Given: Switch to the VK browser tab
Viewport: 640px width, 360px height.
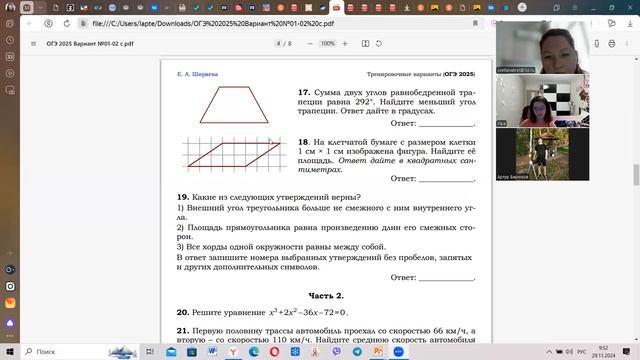Looking at the screenshot, I should [x=154, y=7].
